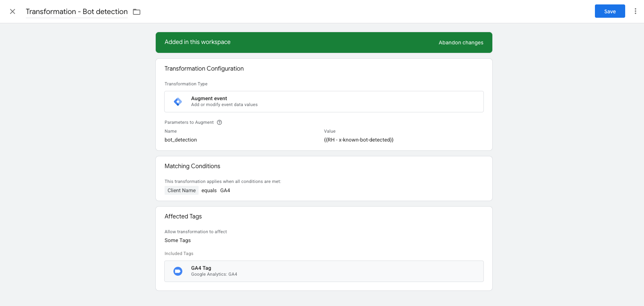The height and width of the screenshot is (306, 644).
Task: Click the bot_detection parameter name
Action: (x=180, y=140)
